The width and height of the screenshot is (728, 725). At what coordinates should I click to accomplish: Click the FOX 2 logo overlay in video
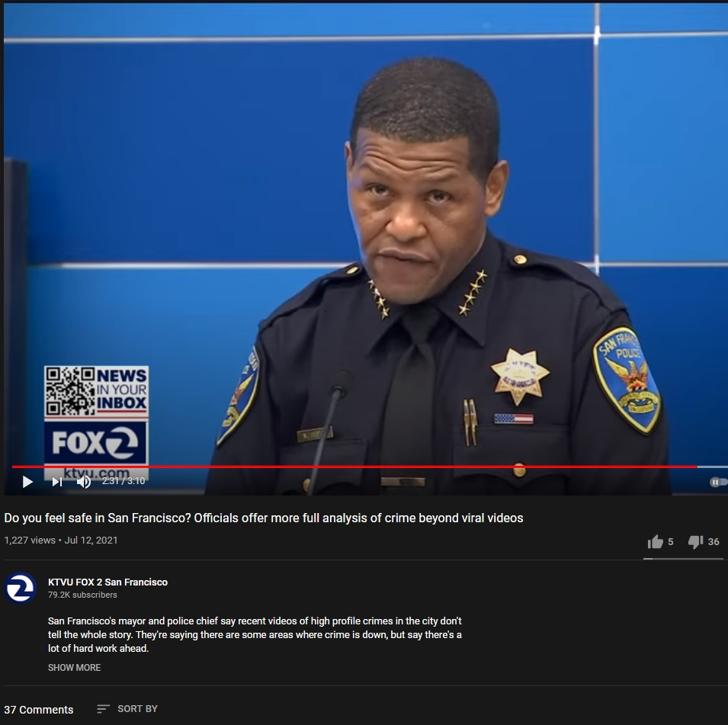click(95, 441)
